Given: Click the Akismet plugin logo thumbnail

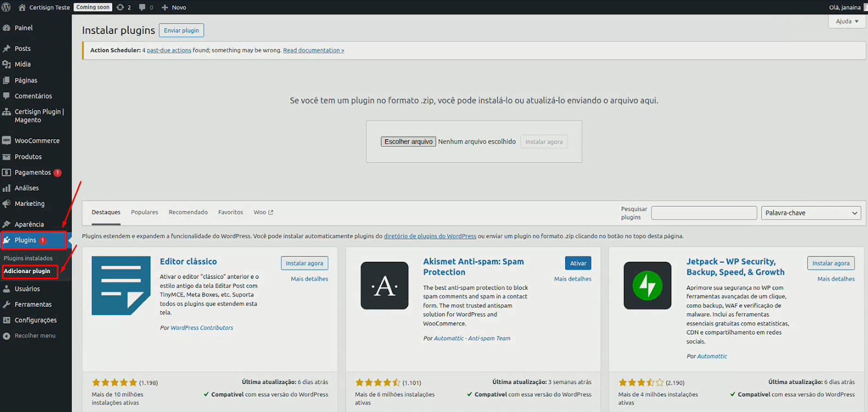Looking at the screenshot, I should [x=385, y=286].
